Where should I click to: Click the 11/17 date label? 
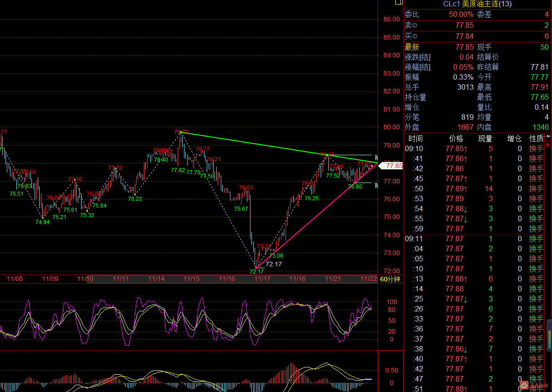pos(262,279)
